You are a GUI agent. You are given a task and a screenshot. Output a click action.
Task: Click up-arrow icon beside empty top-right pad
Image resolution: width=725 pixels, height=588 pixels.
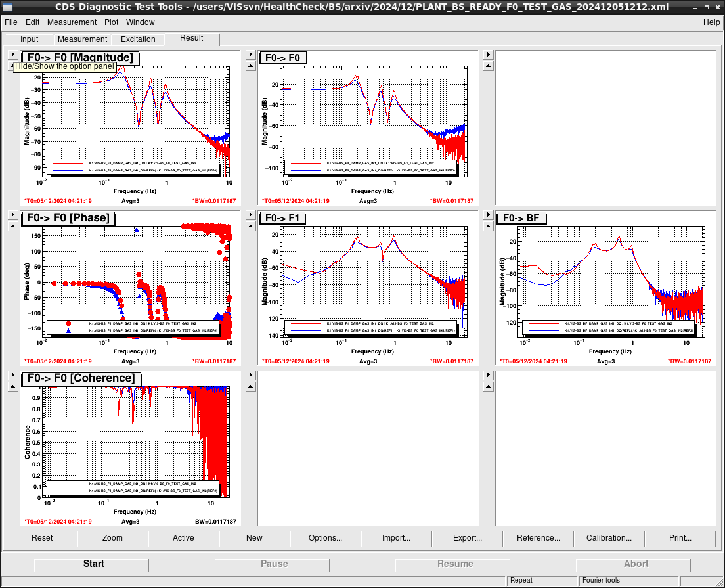(489, 66)
